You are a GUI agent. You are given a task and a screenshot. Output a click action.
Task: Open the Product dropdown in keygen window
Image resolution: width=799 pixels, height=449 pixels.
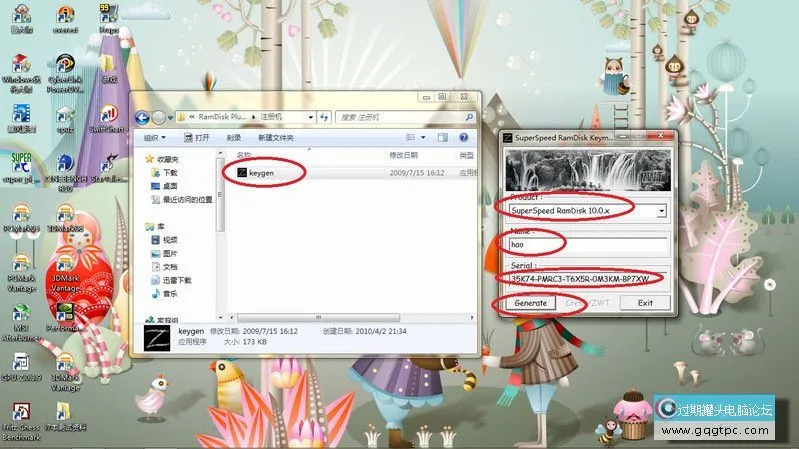[661, 210]
